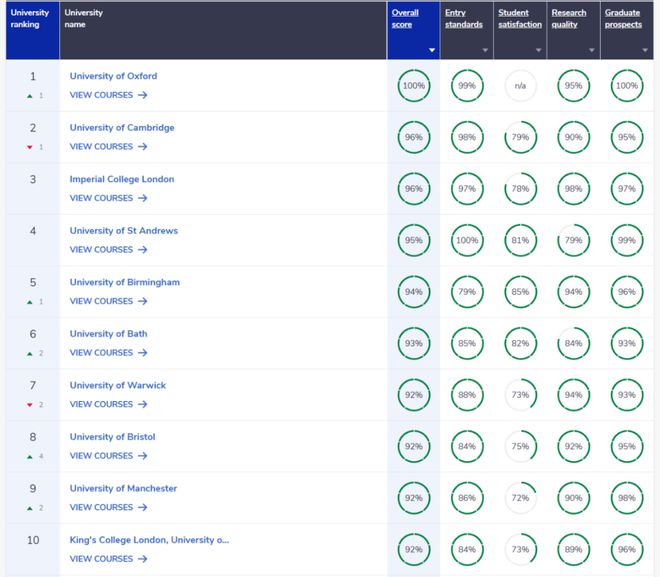Click Oxford's n/a student satisfaction circle
The image size is (660, 577).
[x=520, y=86]
